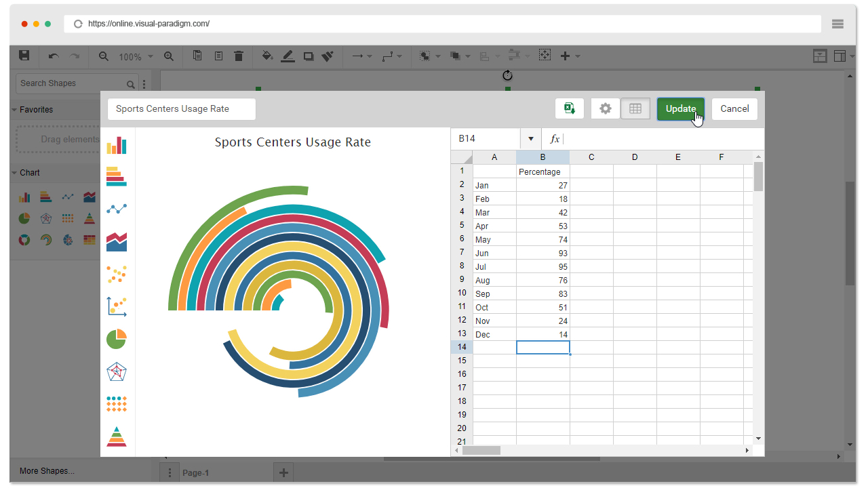The image size is (868, 488).
Task: Open the 100% zoom level dropdown
Action: coord(136,57)
